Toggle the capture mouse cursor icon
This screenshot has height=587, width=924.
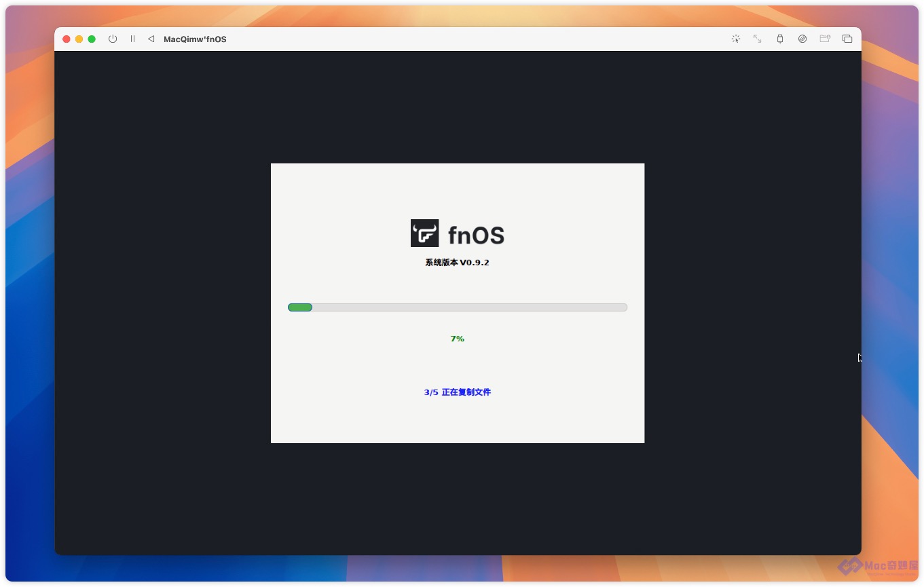(x=735, y=39)
